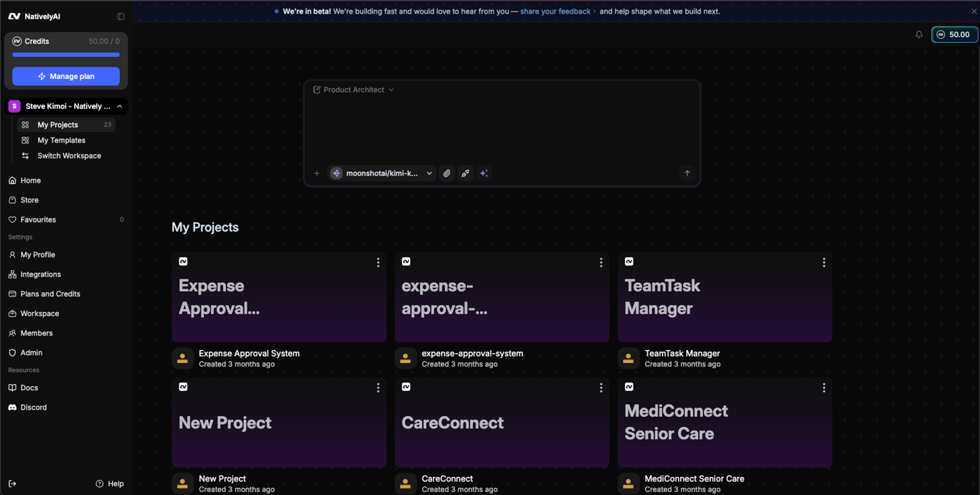Open New Project thumbnail

(279, 423)
